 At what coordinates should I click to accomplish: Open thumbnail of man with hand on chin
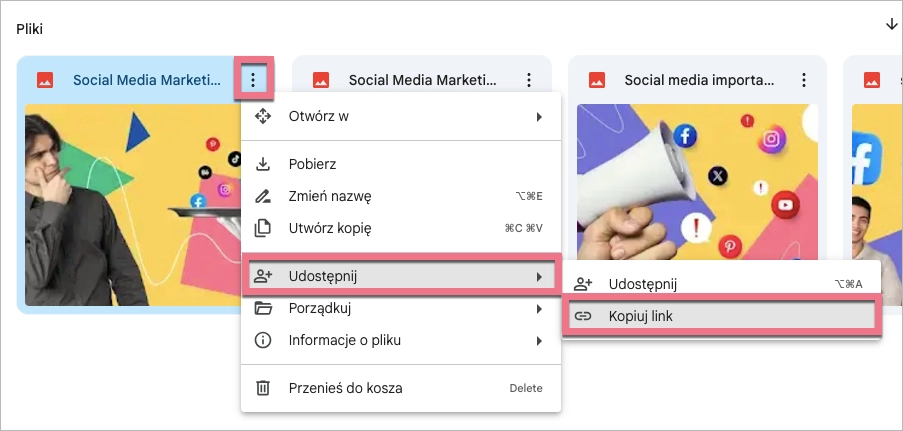point(133,205)
